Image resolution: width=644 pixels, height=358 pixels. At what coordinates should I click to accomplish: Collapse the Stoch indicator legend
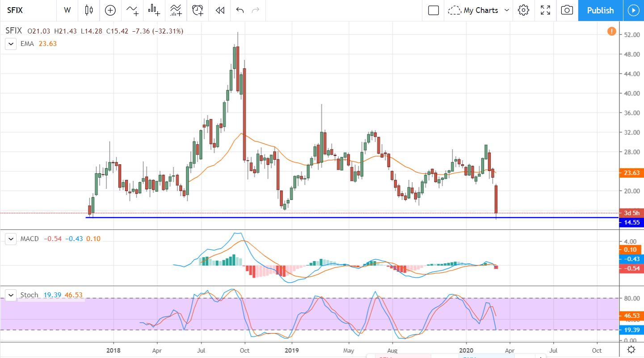10,295
